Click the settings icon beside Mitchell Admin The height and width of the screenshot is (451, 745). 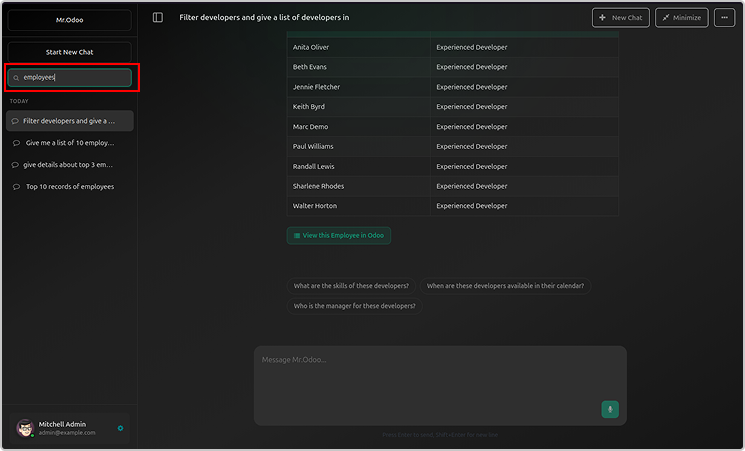point(120,428)
